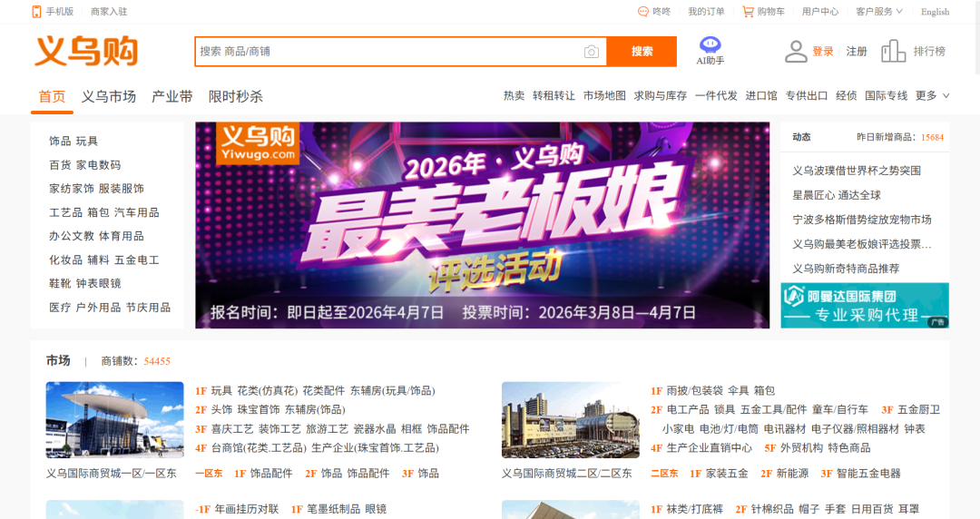Click the shop count 54455
The image size is (980, 519).
pos(157,361)
